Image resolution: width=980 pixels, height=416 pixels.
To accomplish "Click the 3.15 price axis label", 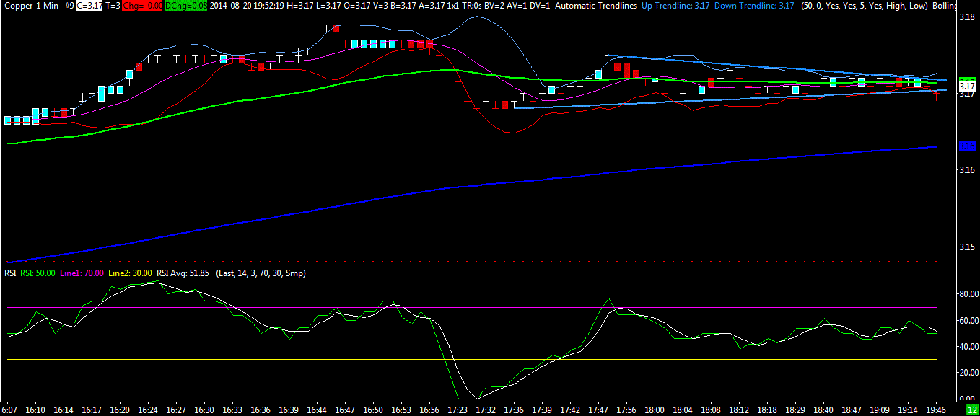I will [x=967, y=247].
